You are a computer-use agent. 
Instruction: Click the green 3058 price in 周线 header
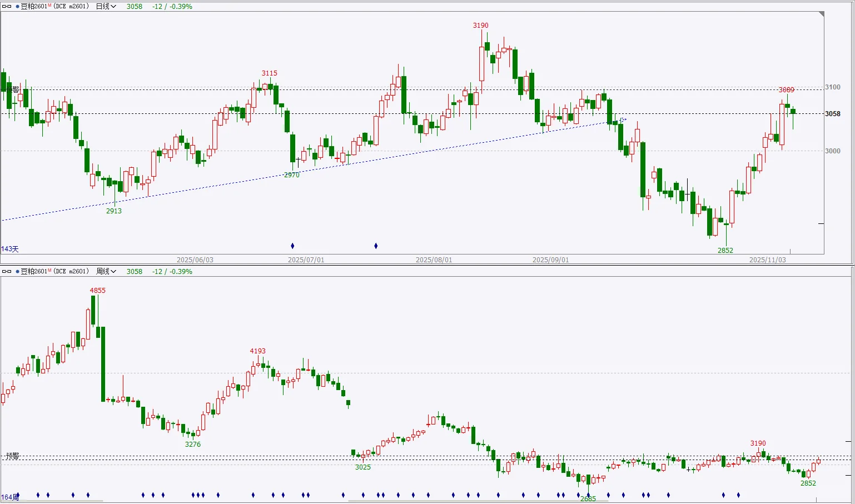tap(135, 272)
